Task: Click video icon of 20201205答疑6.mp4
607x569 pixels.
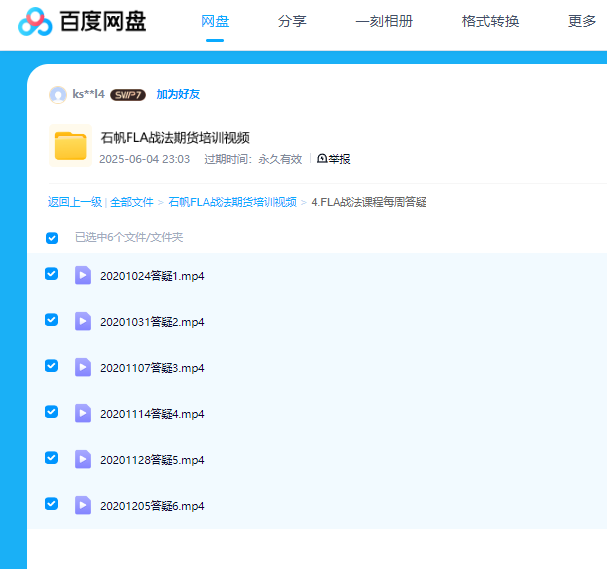Action: (83, 505)
